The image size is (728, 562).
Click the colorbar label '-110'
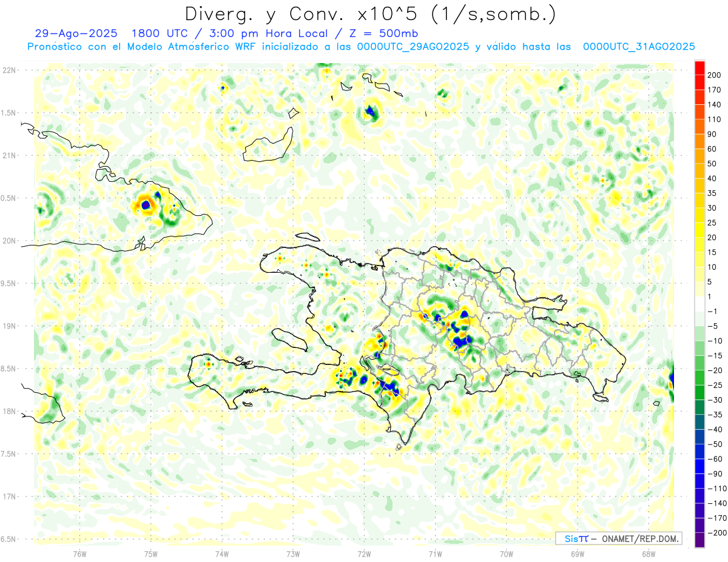[x=716, y=489]
